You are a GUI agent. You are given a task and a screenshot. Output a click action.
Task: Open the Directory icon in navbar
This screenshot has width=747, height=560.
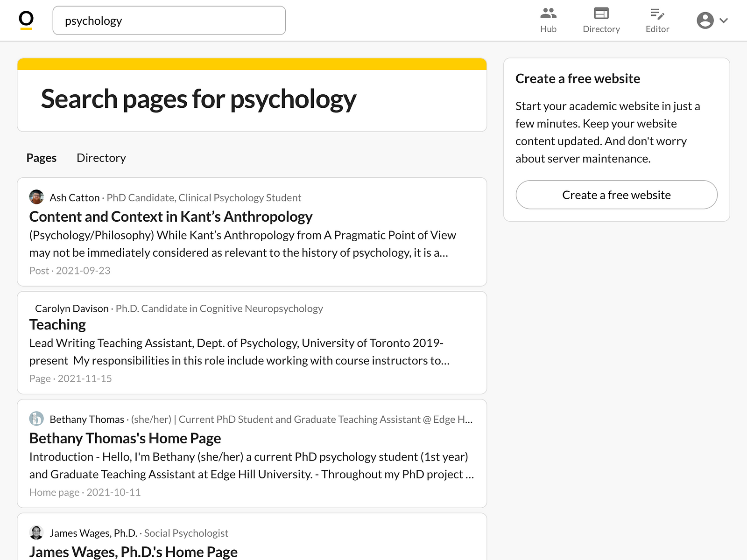pyautogui.click(x=601, y=13)
